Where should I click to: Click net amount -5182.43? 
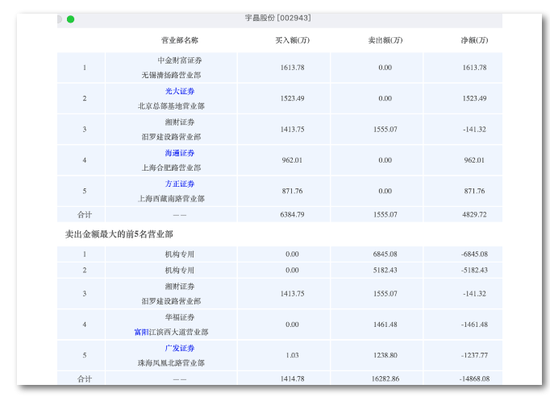point(474,270)
